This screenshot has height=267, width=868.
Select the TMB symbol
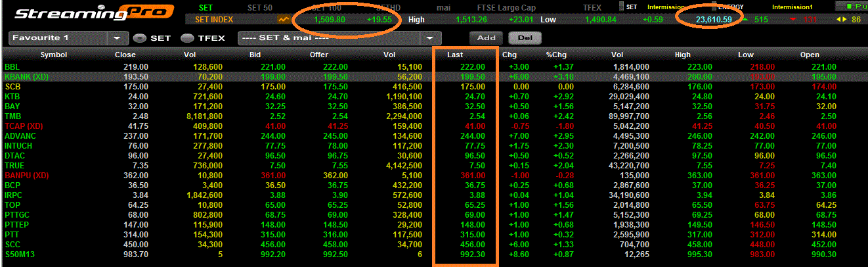[12, 116]
